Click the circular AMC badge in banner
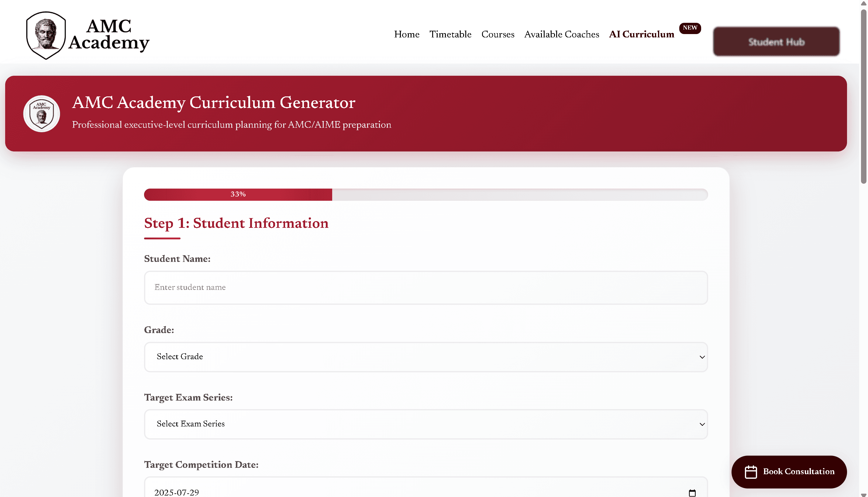 point(42,114)
